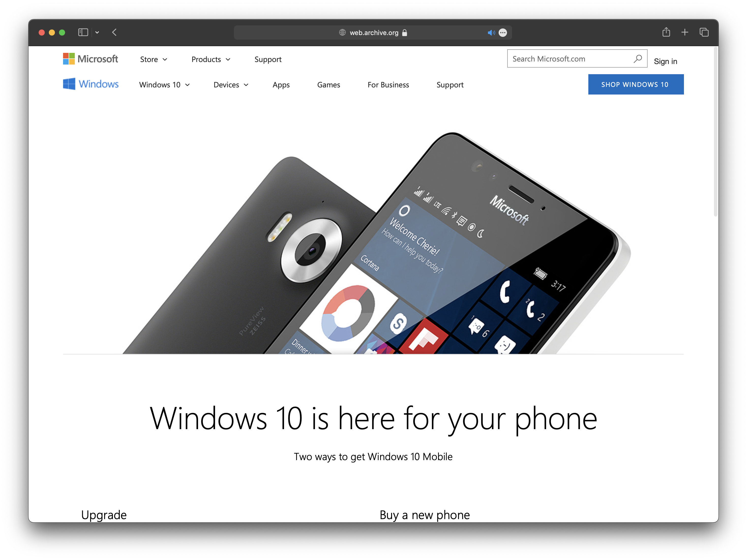This screenshot has width=747, height=560.
Task: Click the Windows logo icon
Action: pos(69,84)
